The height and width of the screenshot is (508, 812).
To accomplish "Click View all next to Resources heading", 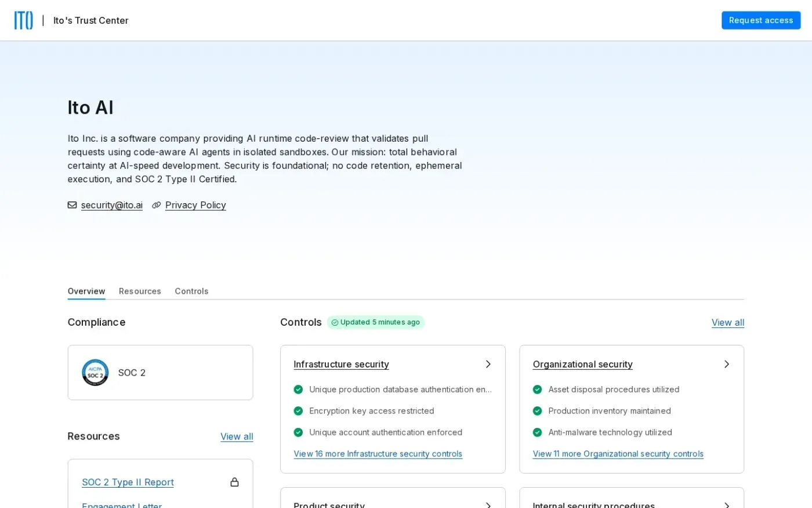I will click(237, 437).
